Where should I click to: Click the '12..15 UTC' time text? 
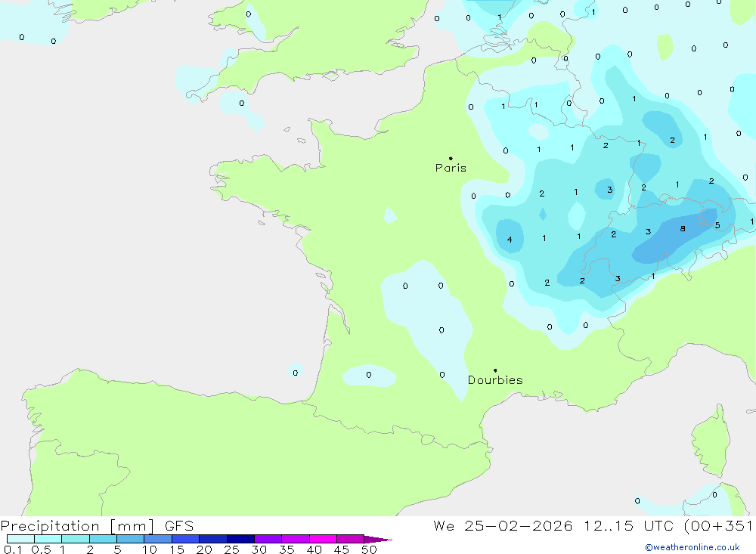(628, 525)
